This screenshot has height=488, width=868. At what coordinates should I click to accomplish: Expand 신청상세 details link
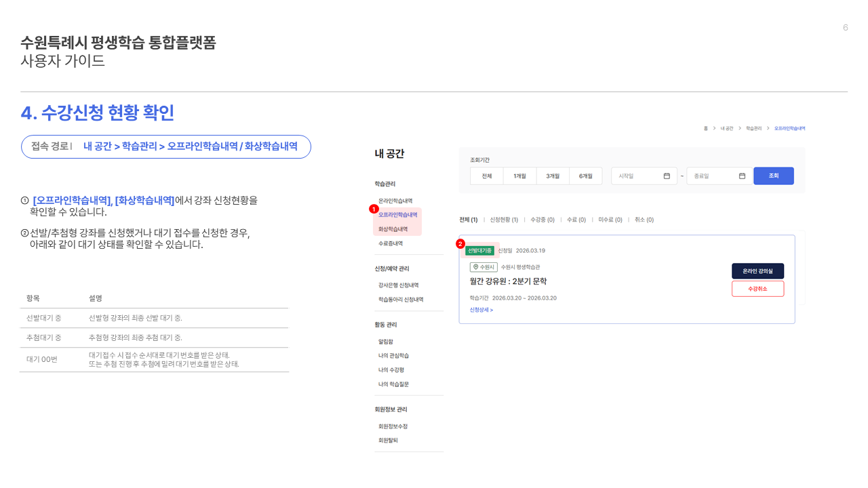point(481,310)
